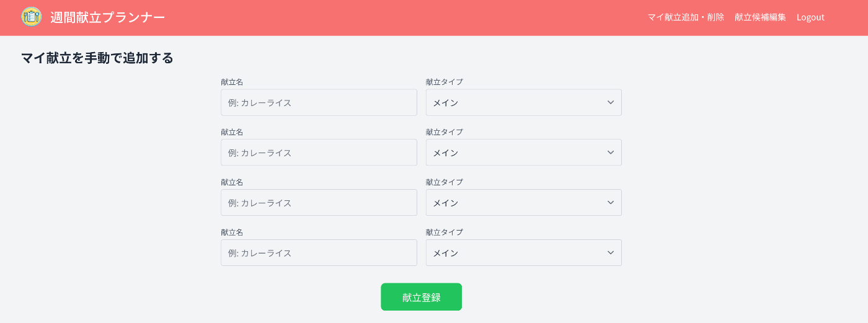Viewport: 868px width, 323px height.
Task: Submit with the green 献立登録 button
Action: click(x=421, y=297)
